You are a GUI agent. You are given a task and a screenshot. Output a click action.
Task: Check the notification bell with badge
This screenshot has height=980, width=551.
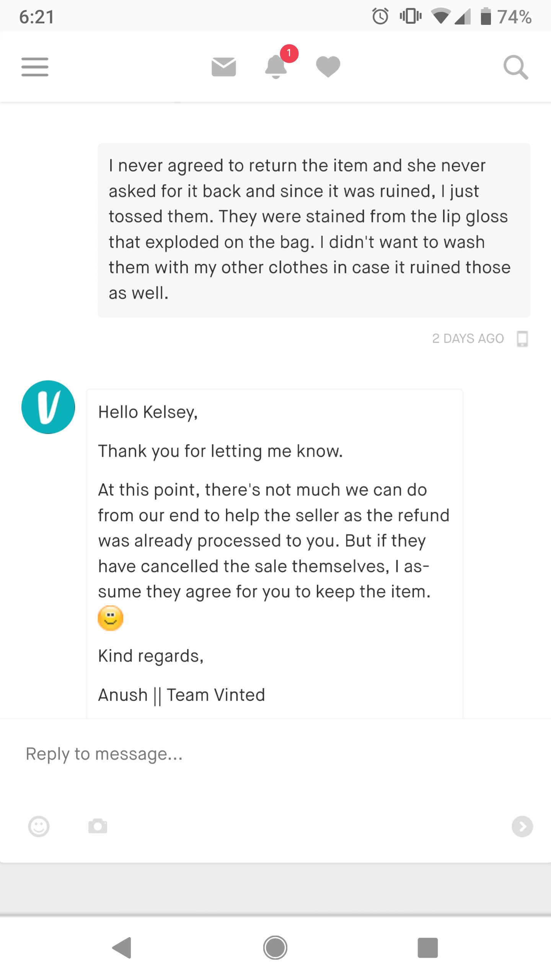276,68
